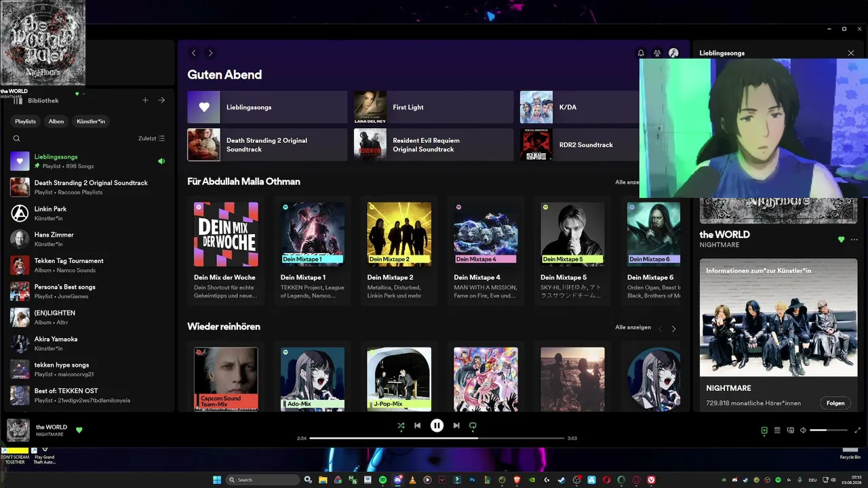This screenshot has width=868, height=488.
Task: Select Hans Zimmer in the library
Action: tap(87, 239)
